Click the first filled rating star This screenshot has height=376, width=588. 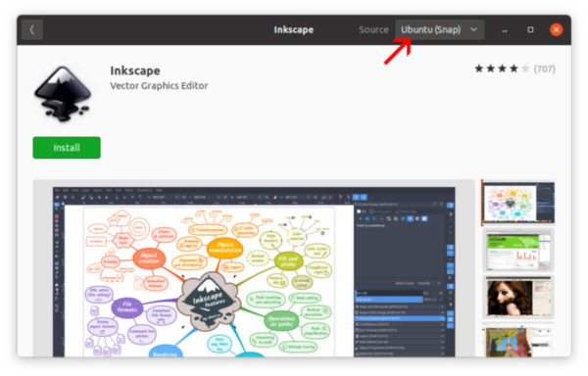pyautogui.click(x=479, y=69)
